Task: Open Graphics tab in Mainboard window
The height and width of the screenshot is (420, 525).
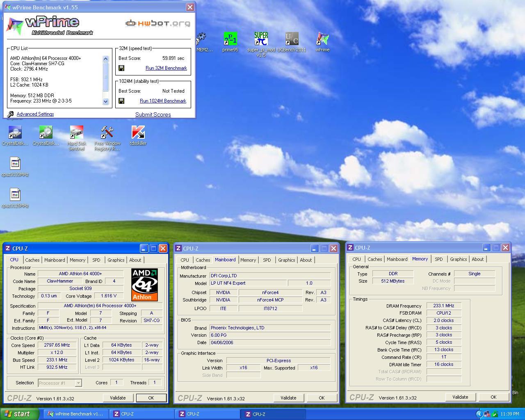Action: [x=286, y=260]
